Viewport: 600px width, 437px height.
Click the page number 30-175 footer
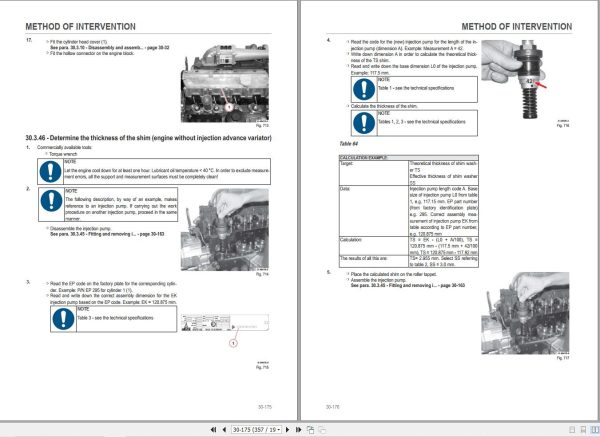(x=265, y=407)
